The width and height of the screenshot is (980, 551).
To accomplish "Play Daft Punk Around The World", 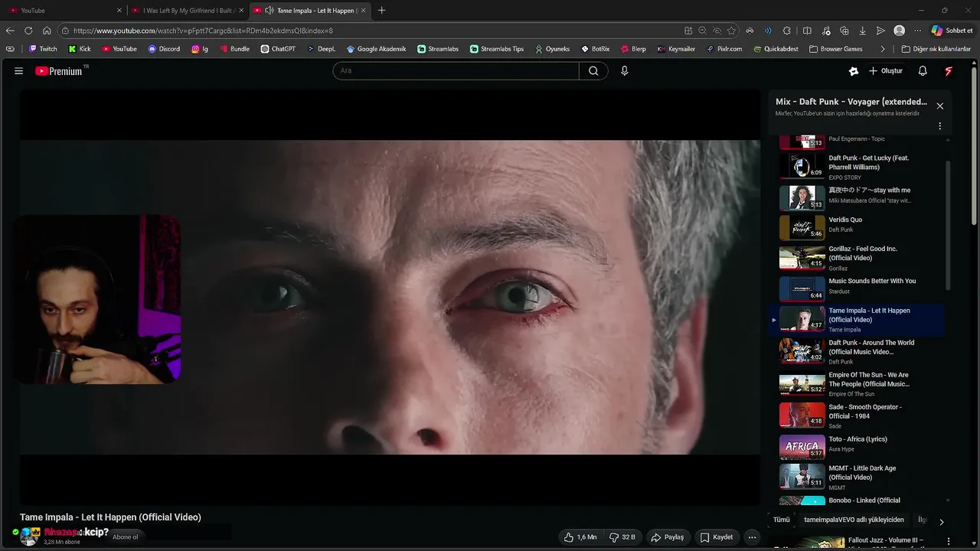I will click(x=856, y=351).
